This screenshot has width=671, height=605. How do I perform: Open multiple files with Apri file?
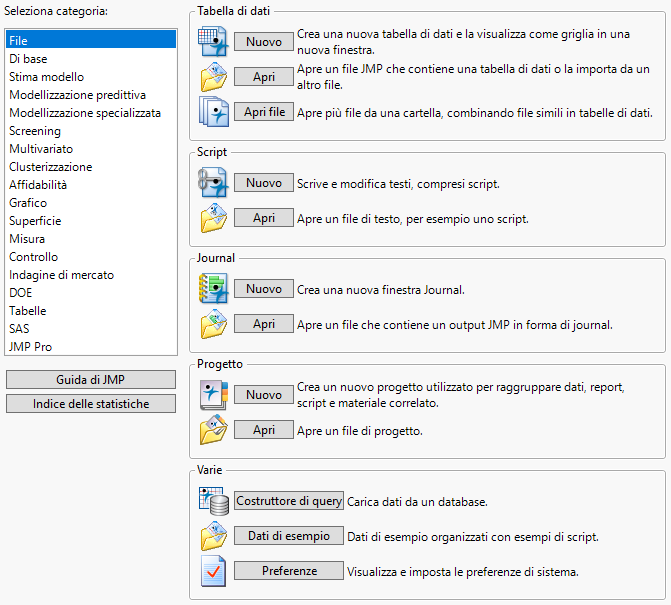coord(264,112)
